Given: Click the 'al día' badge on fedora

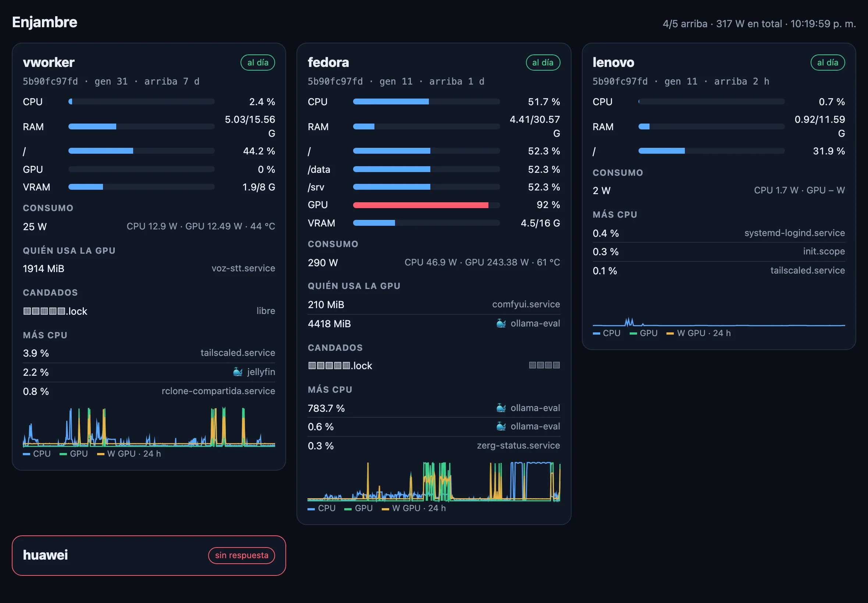Looking at the screenshot, I should click(x=542, y=63).
